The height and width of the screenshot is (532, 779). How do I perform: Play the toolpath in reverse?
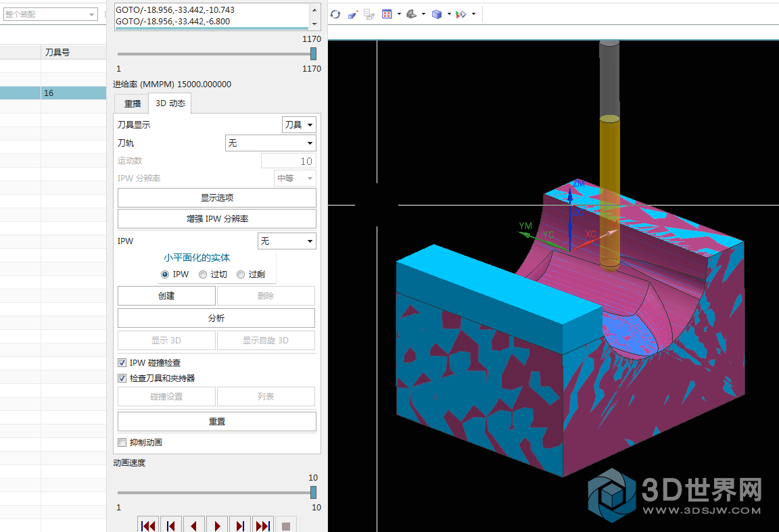pos(194,525)
